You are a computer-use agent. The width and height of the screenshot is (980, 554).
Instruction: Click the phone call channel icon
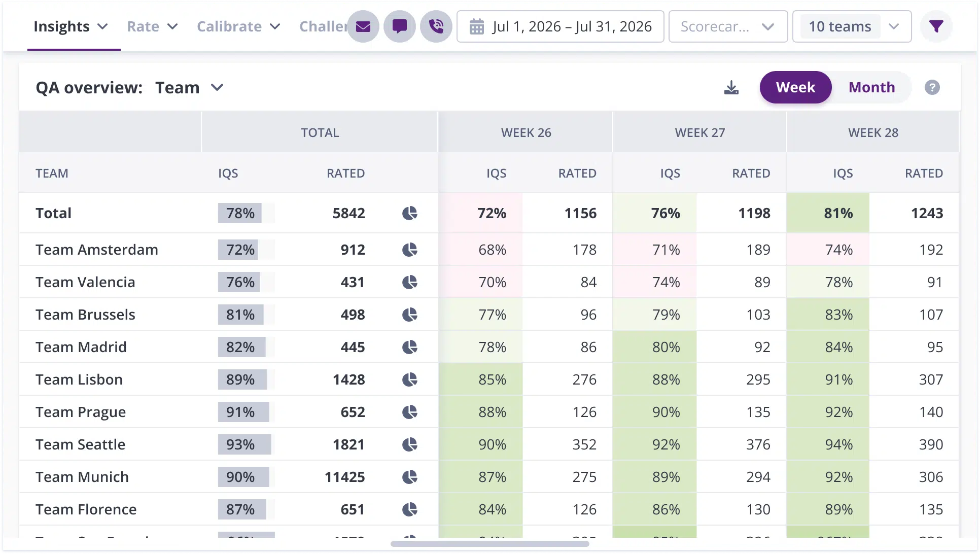tap(436, 26)
